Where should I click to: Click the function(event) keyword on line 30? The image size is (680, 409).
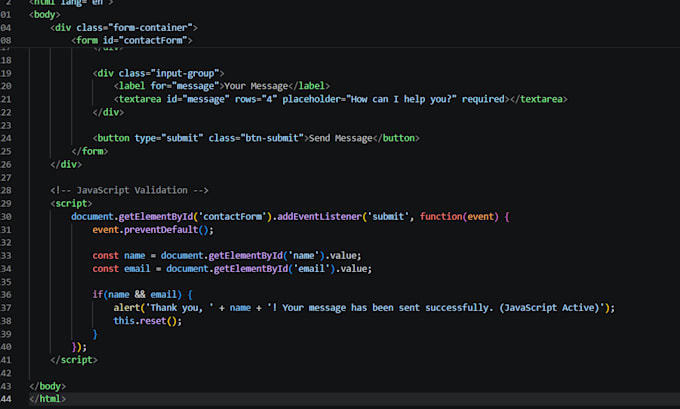click(x=459, y=216)
